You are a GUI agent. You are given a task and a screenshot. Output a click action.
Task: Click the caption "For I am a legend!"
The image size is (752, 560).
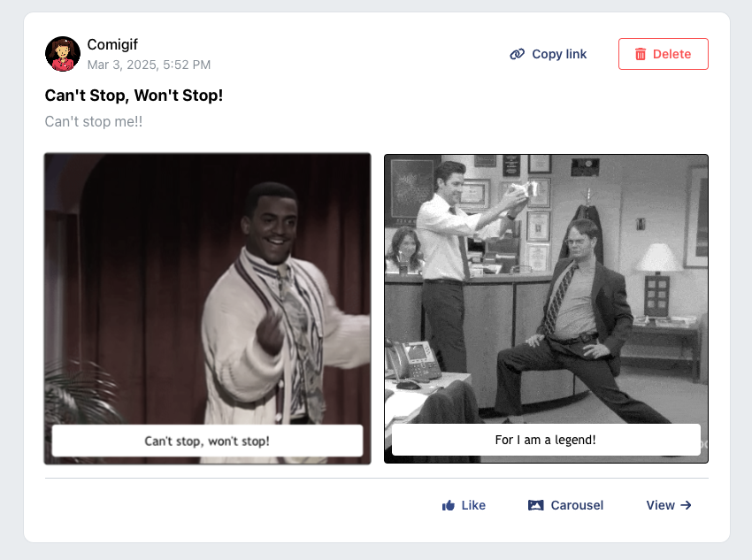coord(546,440)
